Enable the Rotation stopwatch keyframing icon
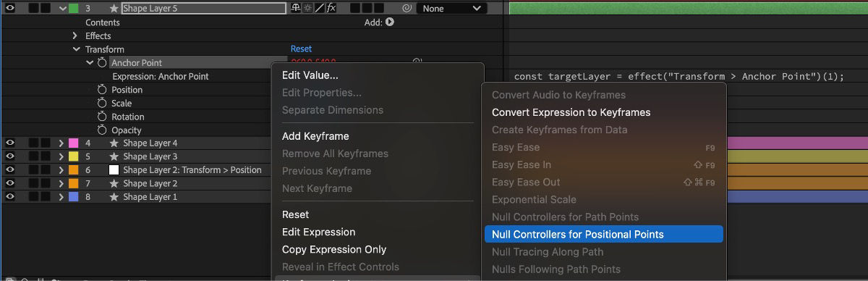Screen dimensions: 868x281 click(102, 117)
